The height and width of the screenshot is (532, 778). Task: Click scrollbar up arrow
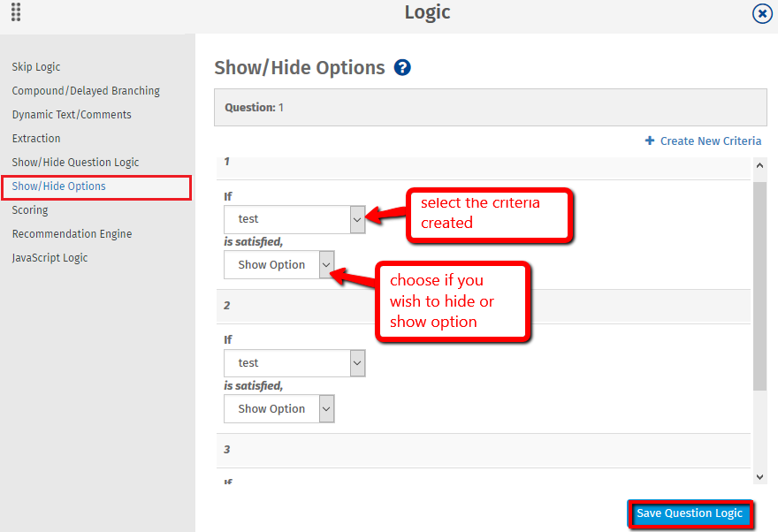pyautogui.click(x=759, y=165)
